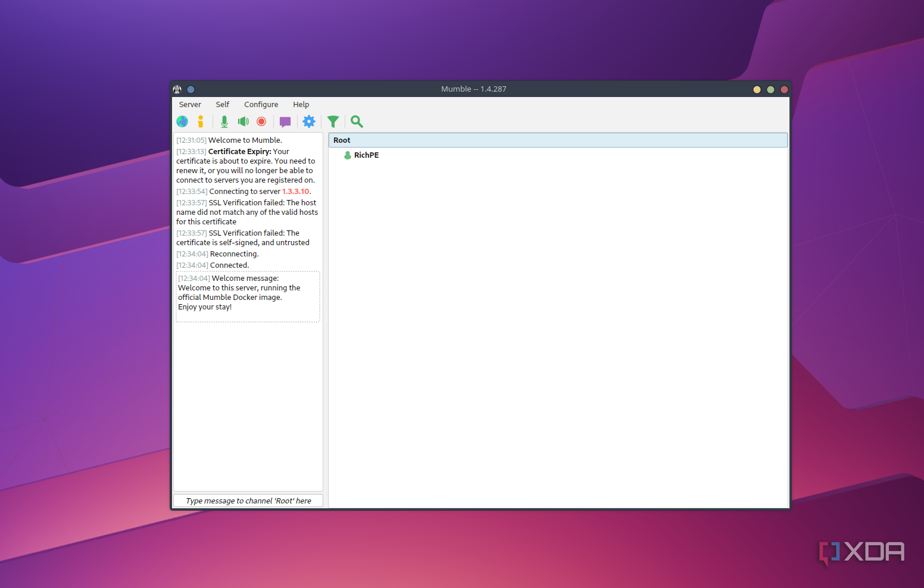Open settings with the blue gear icon
The height and width of the screenshot is (588, 924).
pos(309,121)
